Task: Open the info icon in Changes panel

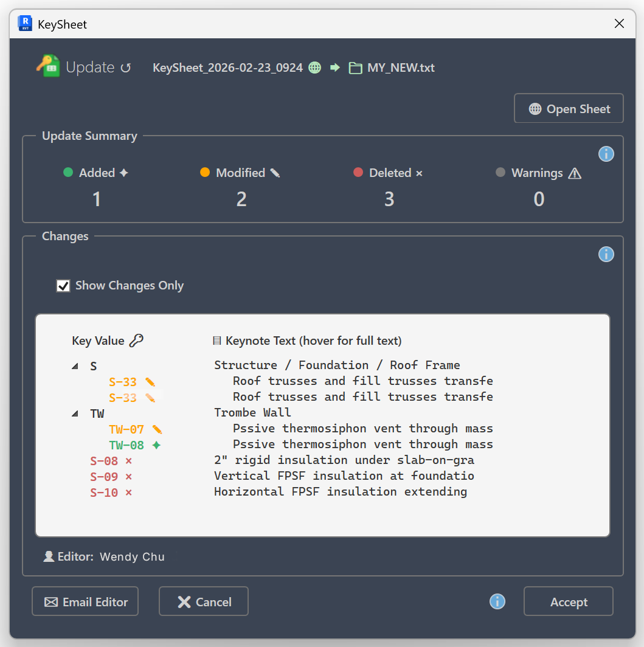Action: tap(606, 254)
